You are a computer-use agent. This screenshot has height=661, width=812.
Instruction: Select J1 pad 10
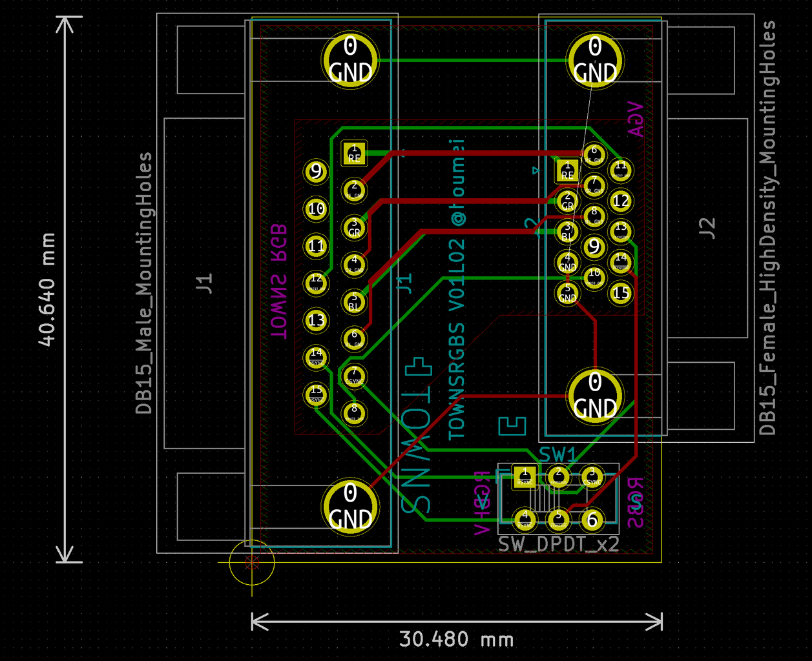pos(317,209)
